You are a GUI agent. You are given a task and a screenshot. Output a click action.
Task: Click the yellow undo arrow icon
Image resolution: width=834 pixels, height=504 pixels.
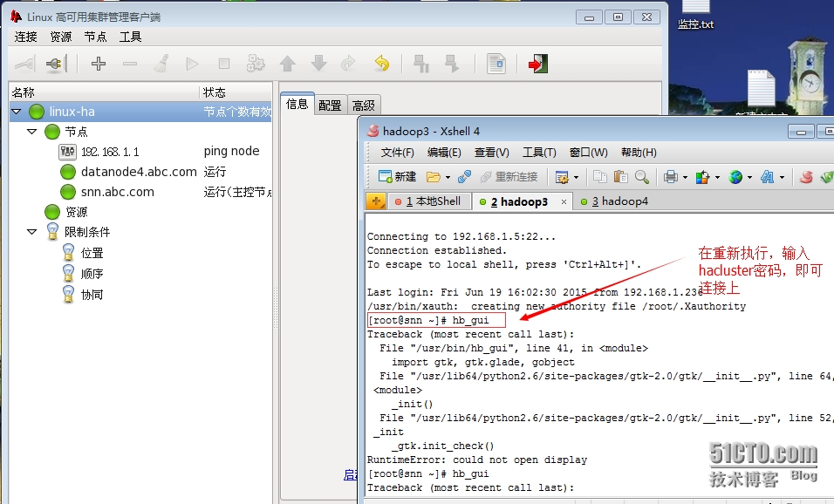pos(381,65)
